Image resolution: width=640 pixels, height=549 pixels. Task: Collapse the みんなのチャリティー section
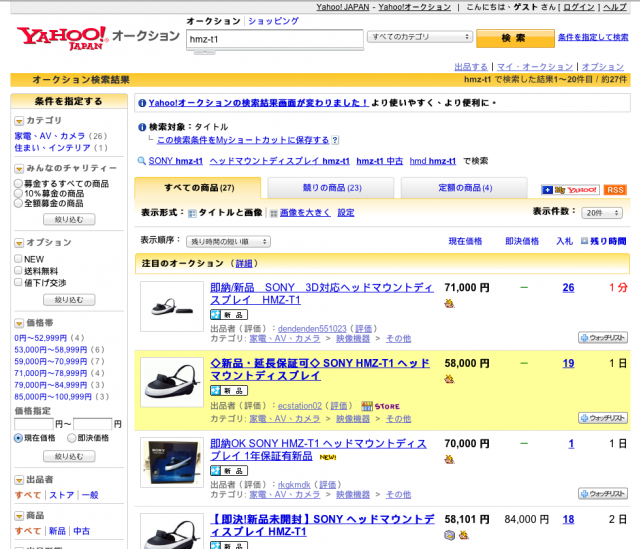[19, 168]
